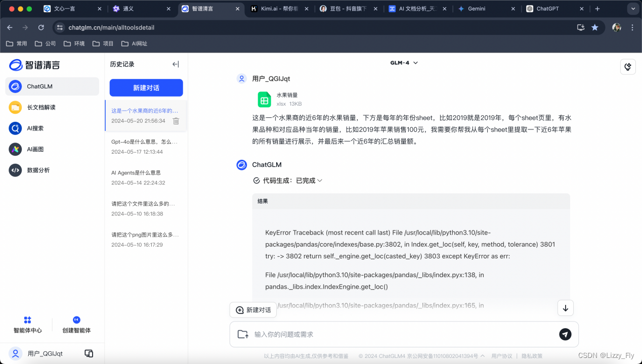This screenshot has height=364, width=642.
Task: Switch to the 文心一言 tab
Action: coord(73,9)
